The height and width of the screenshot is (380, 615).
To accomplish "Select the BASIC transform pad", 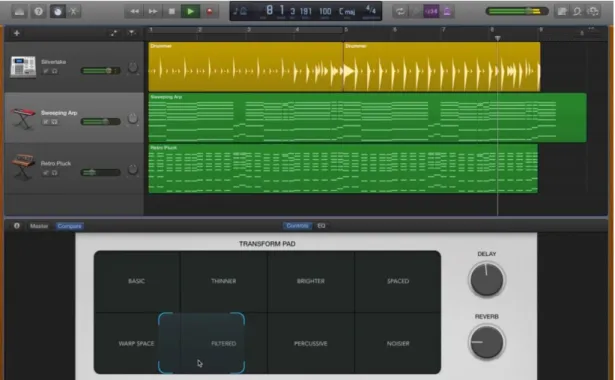I will coord(137,281).
